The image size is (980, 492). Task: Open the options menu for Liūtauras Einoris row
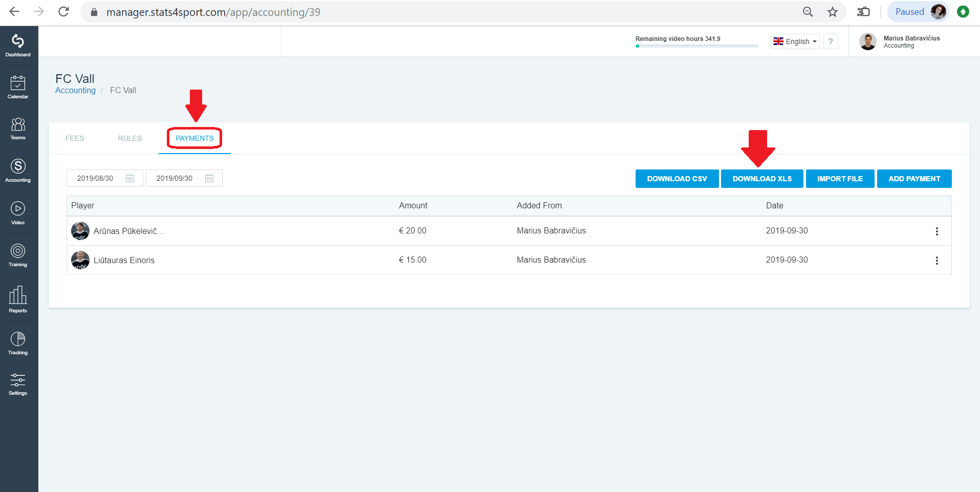tap(937, 261)
